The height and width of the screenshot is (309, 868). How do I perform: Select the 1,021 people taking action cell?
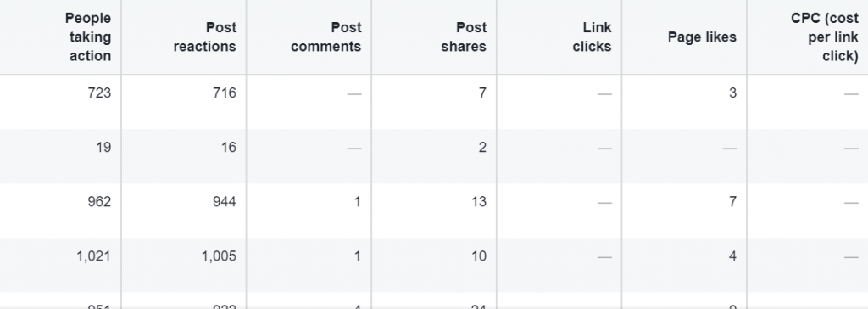(x=93, y=256)
